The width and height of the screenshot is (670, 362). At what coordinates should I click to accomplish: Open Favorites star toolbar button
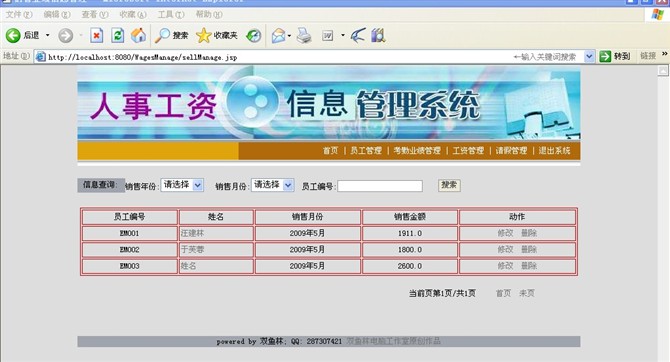tap(216, 35)
